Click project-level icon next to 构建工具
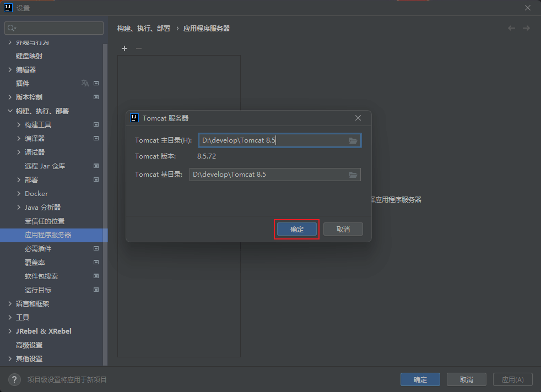This screenshot has height=392, width=541. pyautogui.click(x=96, y=124)
